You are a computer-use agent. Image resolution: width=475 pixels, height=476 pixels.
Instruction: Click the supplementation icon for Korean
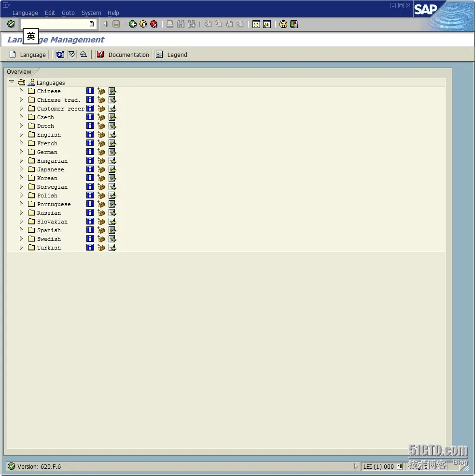coord(112,178)
